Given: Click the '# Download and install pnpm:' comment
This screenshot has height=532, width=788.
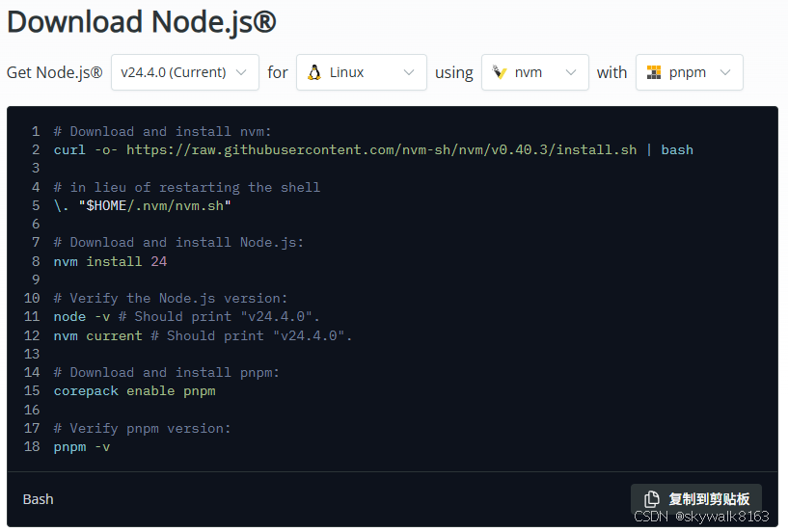Looking at the screenshot, I should coord(166,373).
